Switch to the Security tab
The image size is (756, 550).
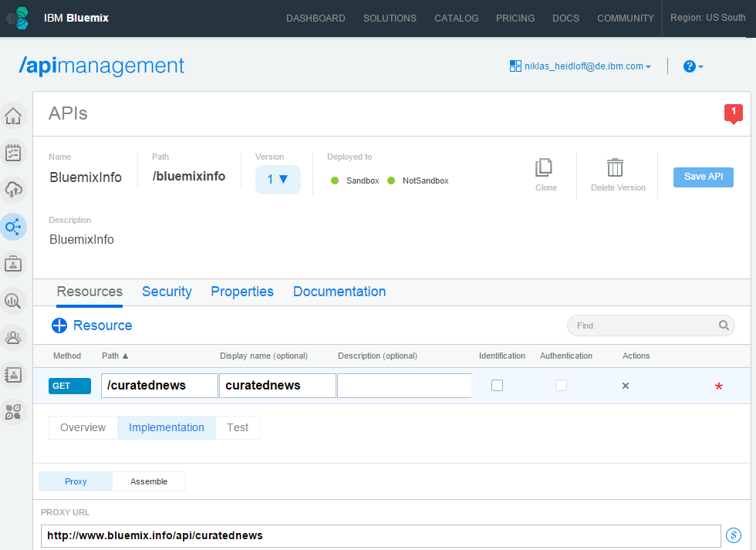[167, 292]
